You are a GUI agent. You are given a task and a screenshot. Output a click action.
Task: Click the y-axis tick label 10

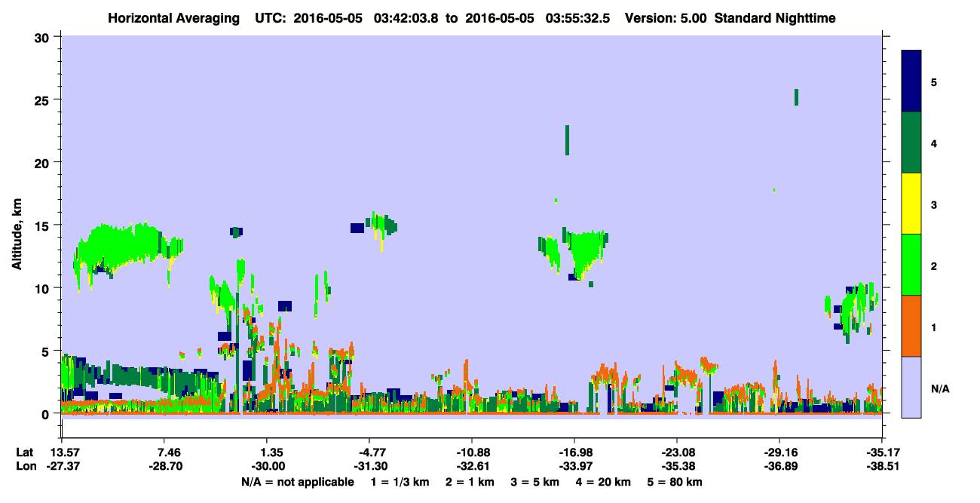pos(44,288)
